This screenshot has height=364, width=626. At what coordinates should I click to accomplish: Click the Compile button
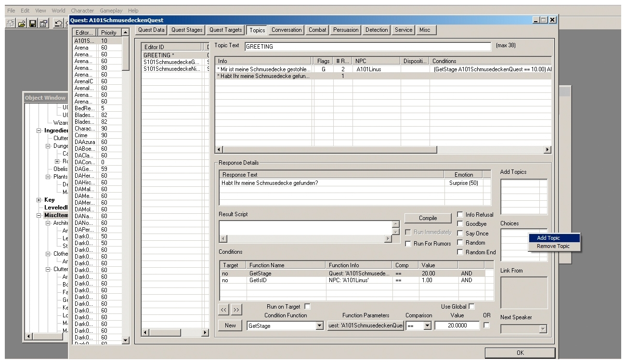pos(428,218)
